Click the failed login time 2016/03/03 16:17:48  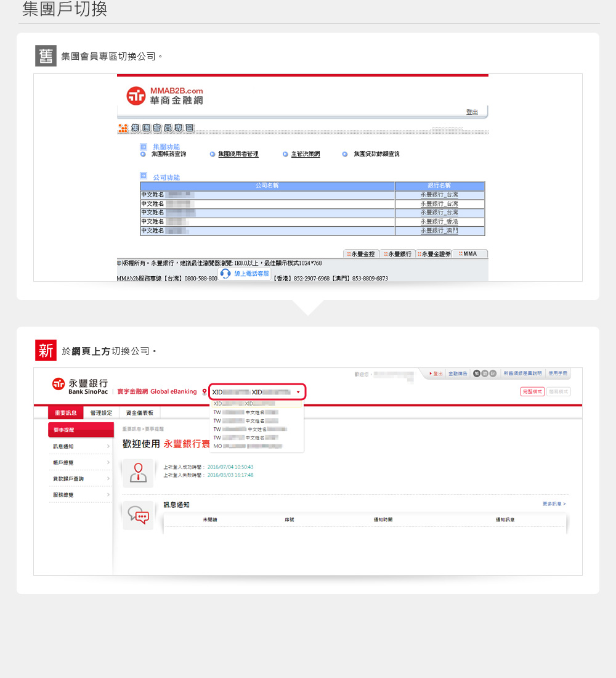tap(230, 475)
